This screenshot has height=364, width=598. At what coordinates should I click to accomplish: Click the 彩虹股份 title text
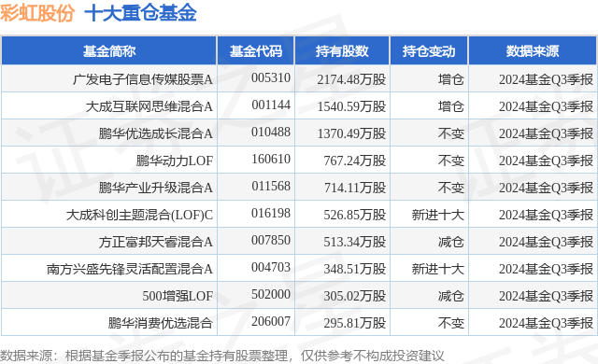coord(37,13)
